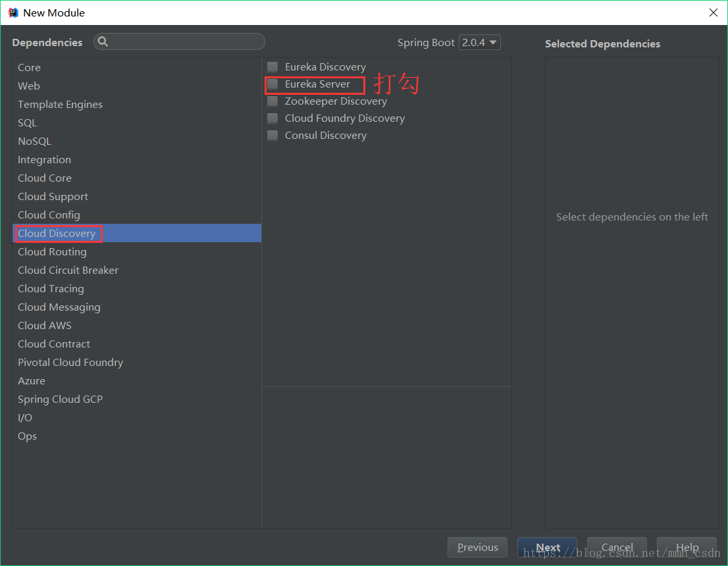
Task: Select the Web category
Action: coord(137,86)
